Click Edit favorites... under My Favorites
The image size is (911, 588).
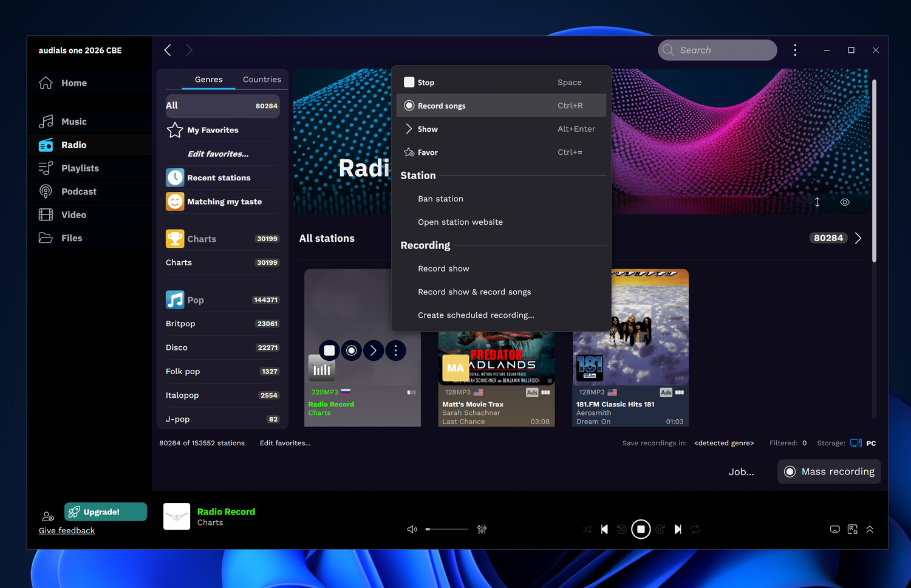click(218, 154)
